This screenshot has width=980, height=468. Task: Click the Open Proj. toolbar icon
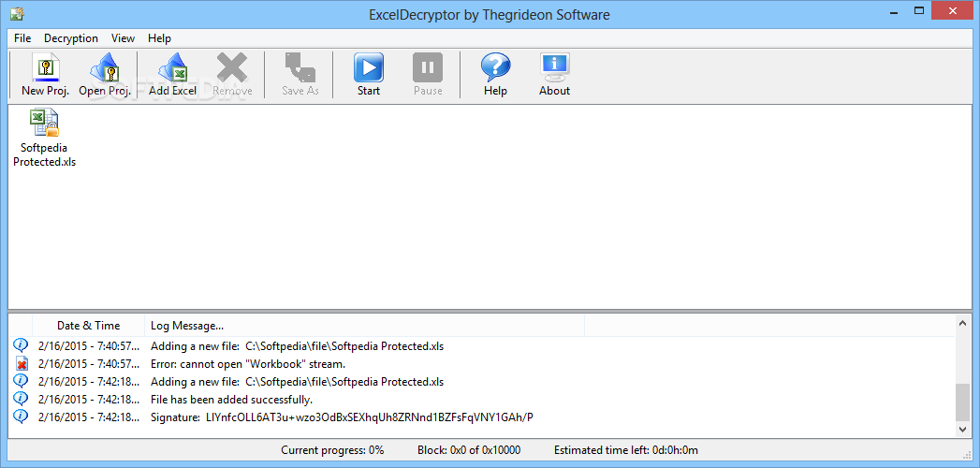point(105,74)
